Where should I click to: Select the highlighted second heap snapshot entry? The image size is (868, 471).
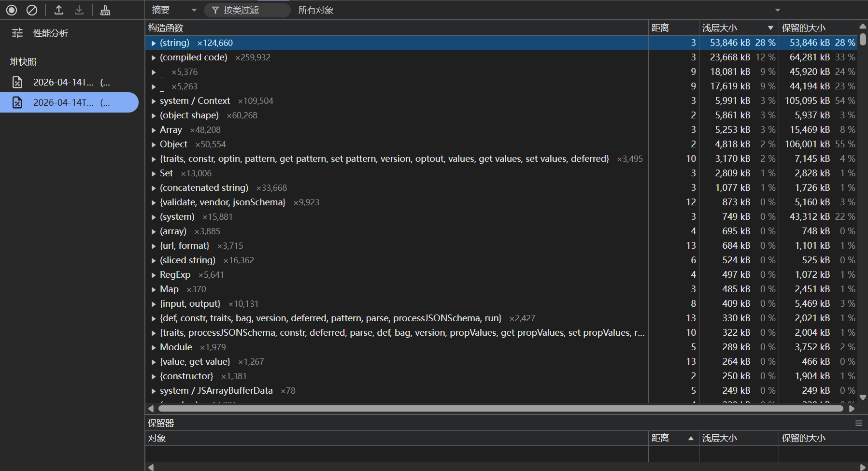coord(69,102)
